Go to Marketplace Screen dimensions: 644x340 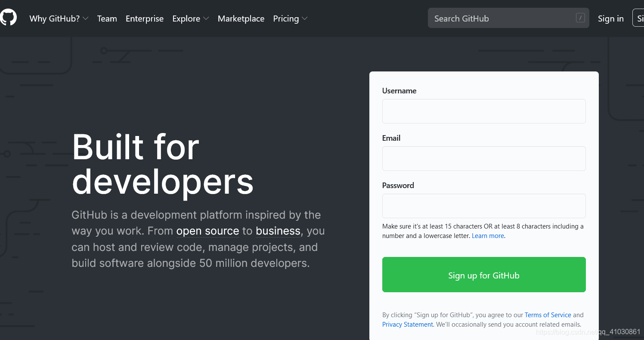point(241,19)
